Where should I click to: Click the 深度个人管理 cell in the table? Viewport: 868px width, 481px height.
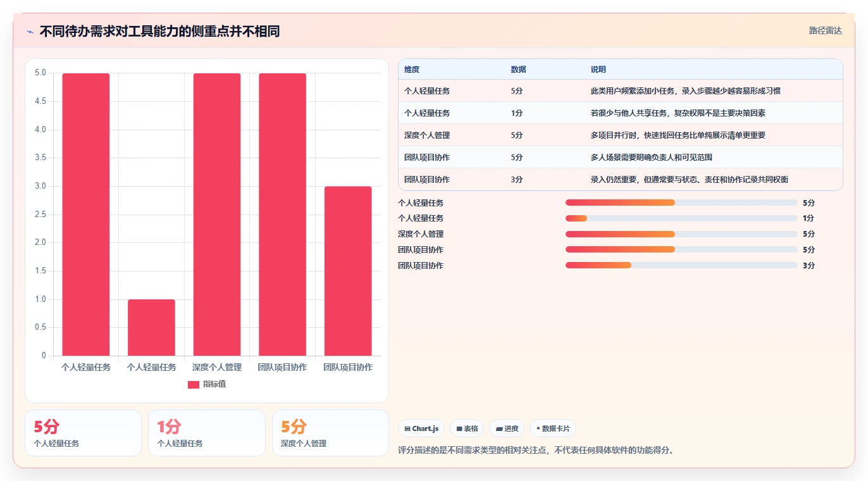click(x=427, y=135)
